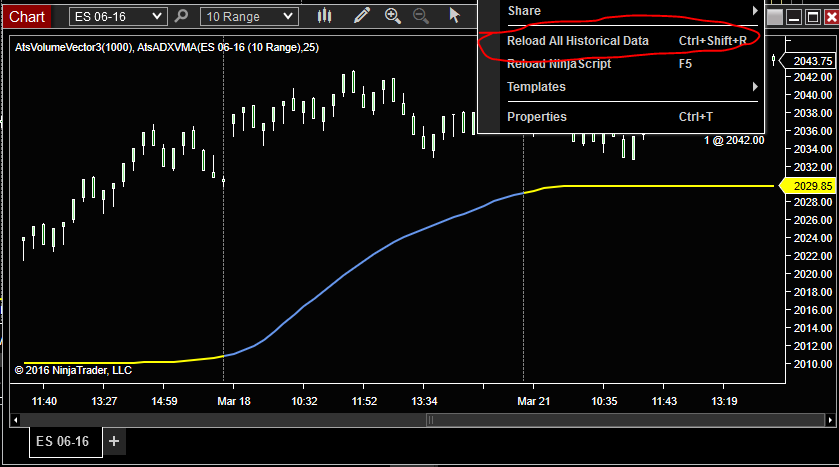Click the zoom in magnifier icon

[x=393, y=16]
